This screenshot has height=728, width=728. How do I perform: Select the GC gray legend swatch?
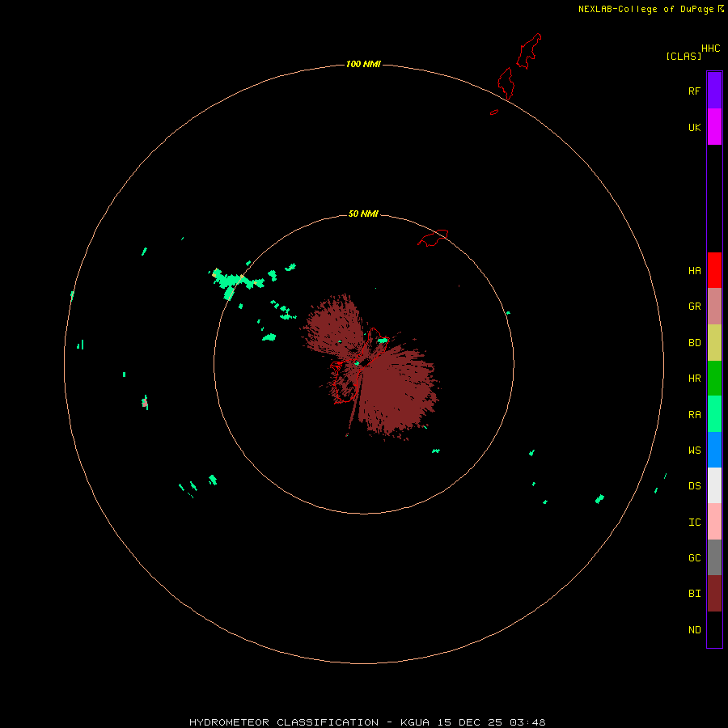(714, 557)
